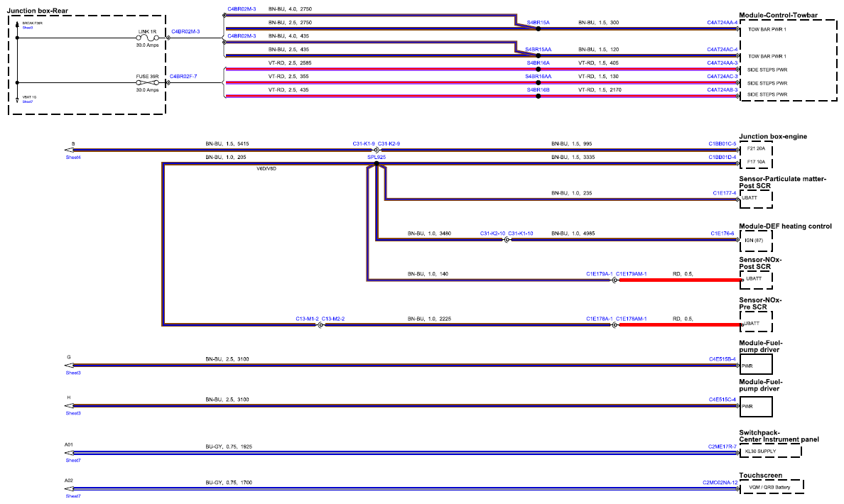Select the off-page arrow labeled G

tap(69, 366)
